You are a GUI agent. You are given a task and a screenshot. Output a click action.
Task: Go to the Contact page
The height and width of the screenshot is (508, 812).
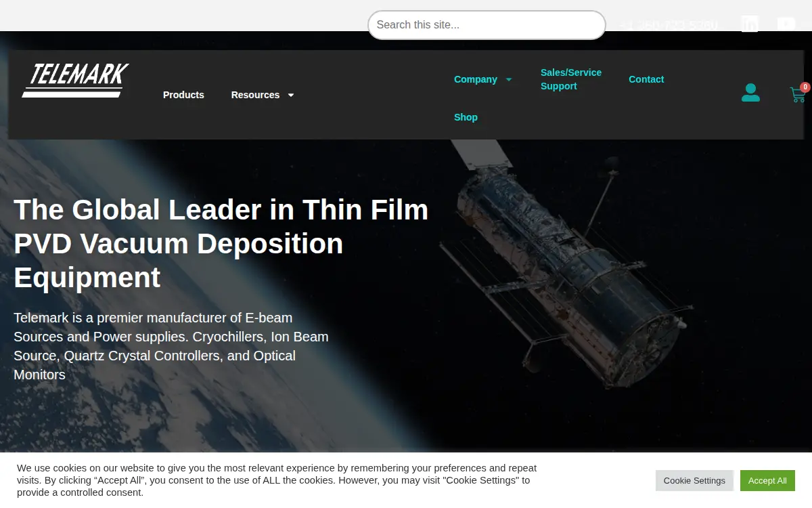click(x=646, y=79)
